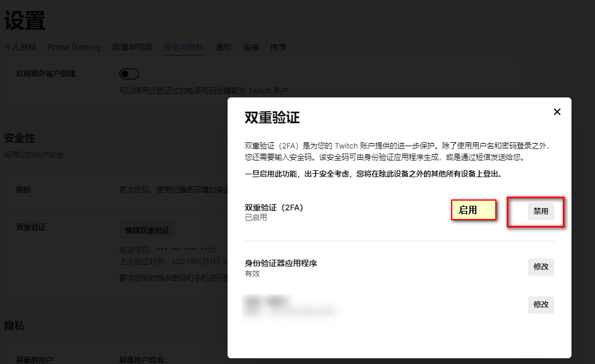The height and width of the screenshot is (364, 595).
Task: Close the 双重验证 dialog with X
Action: point(557,112)
